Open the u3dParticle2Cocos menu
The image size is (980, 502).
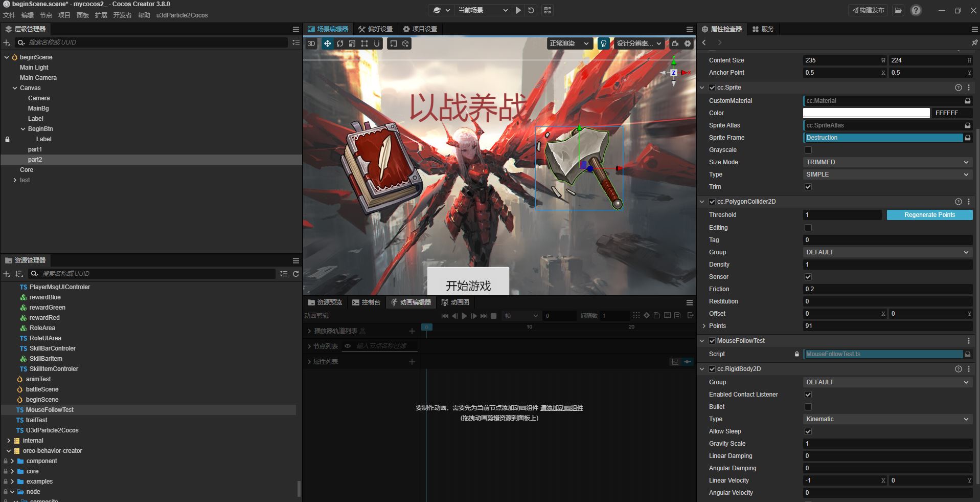point(182,15)
